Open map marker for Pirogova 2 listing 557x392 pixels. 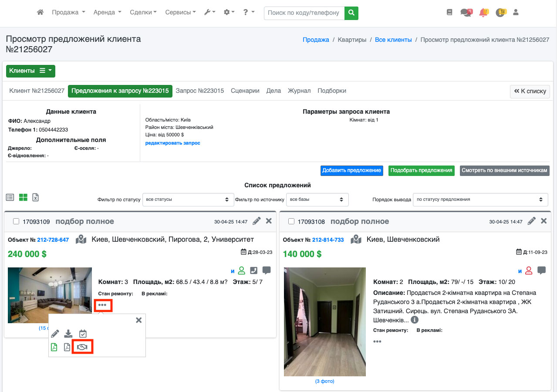(x=81, y=240)
